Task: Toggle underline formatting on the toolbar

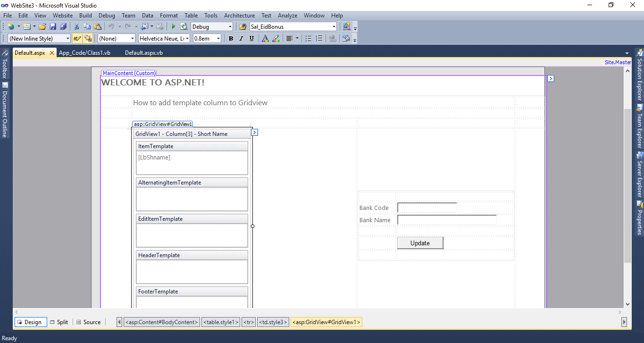Action: tap(251, 38)
